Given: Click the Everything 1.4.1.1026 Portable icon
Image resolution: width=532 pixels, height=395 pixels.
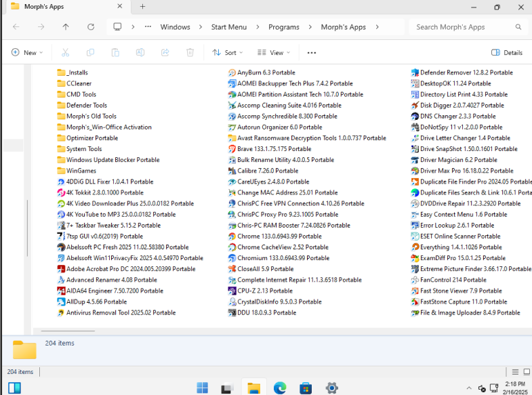Looking at the screenshot, I should click(x=415, y=247).
